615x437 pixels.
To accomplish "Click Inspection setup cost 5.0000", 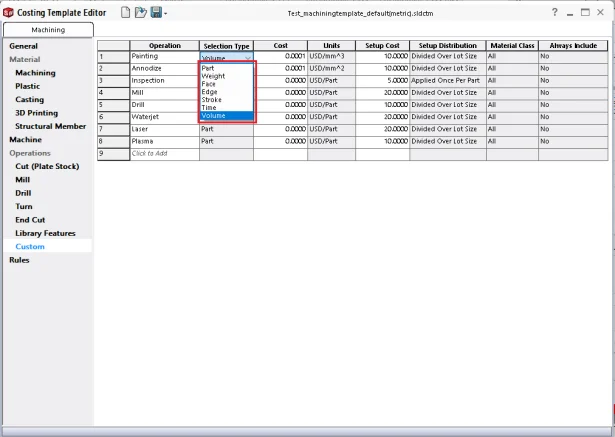I will (382, 81).
